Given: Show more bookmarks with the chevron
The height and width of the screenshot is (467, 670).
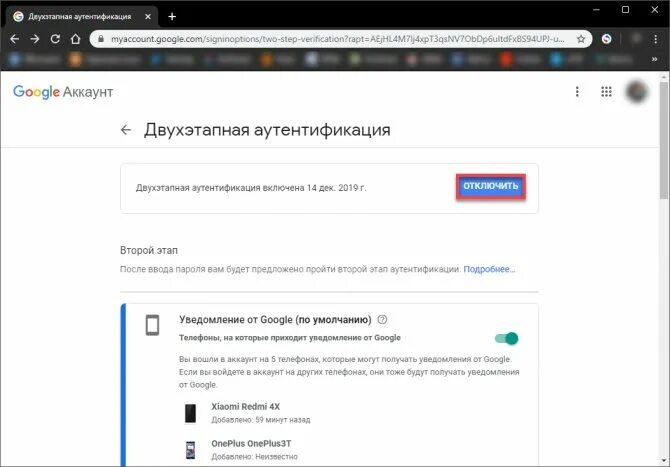Looking at the screenshot, I should tap(654, 59).
